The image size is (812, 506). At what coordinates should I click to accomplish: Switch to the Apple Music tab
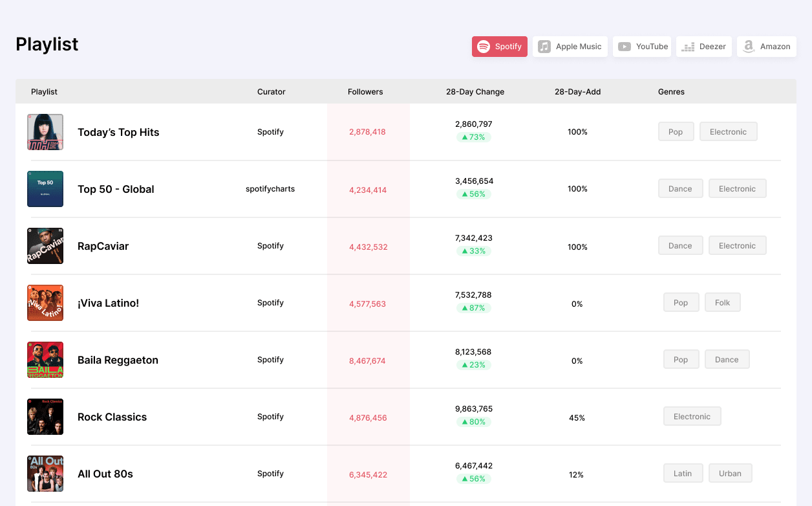tap(570, 47)
